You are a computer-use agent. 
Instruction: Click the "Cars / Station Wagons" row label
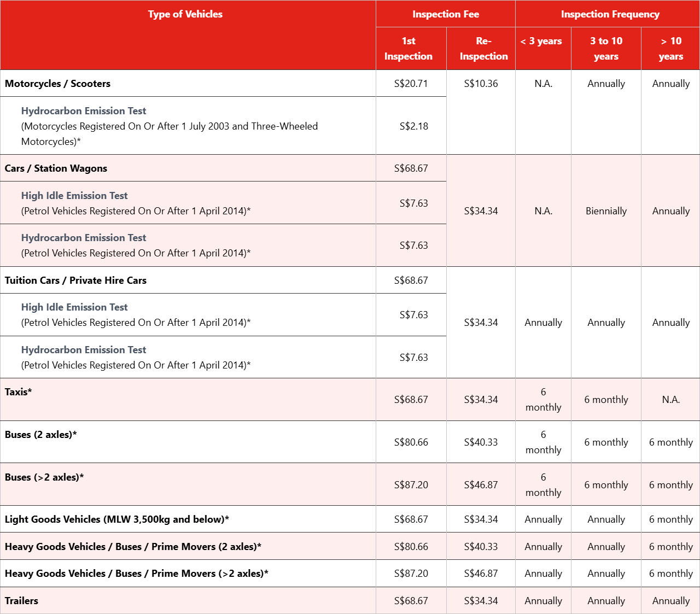(56, 168)
